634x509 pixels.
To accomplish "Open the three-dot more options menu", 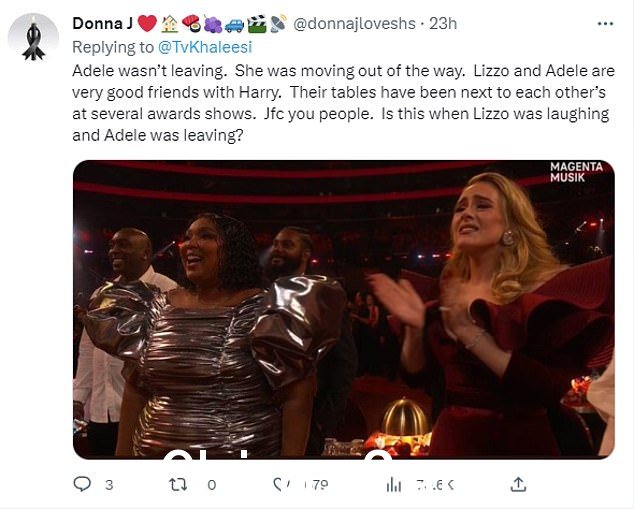I will (605, 24).
